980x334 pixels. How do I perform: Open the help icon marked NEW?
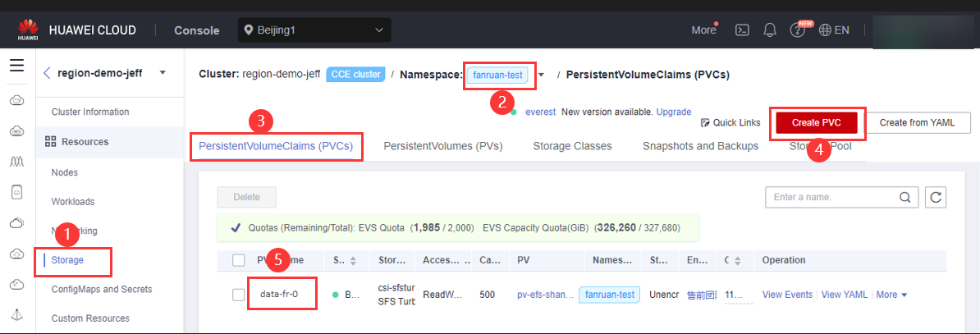coord(797,30)
